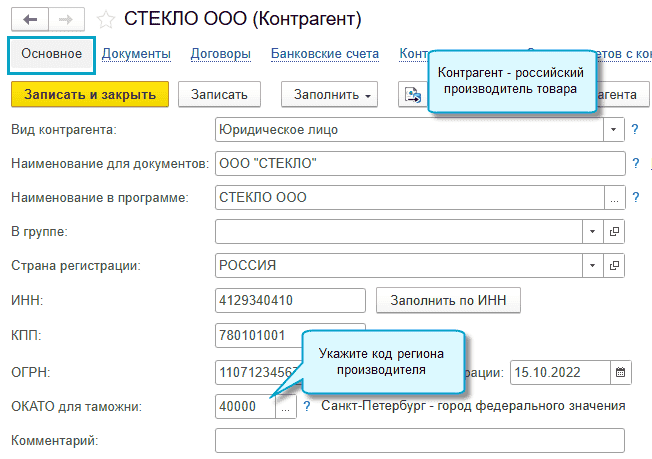Switch to the Документы tab
652x459 pixels.
click(x=136, y=53)
